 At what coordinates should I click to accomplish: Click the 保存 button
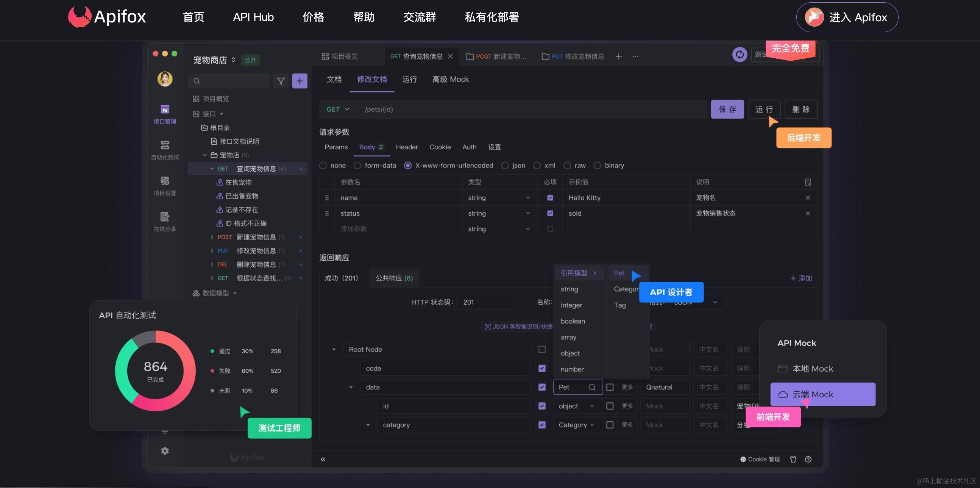727,109
